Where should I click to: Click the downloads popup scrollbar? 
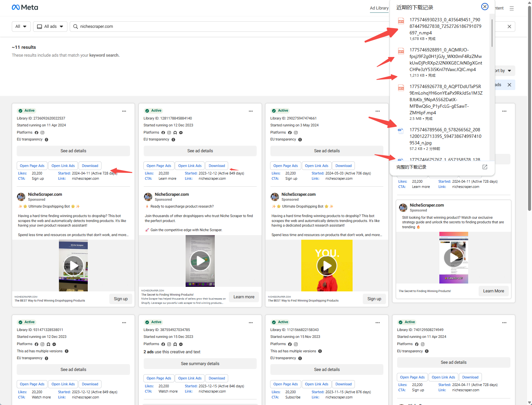pos(492,33)
